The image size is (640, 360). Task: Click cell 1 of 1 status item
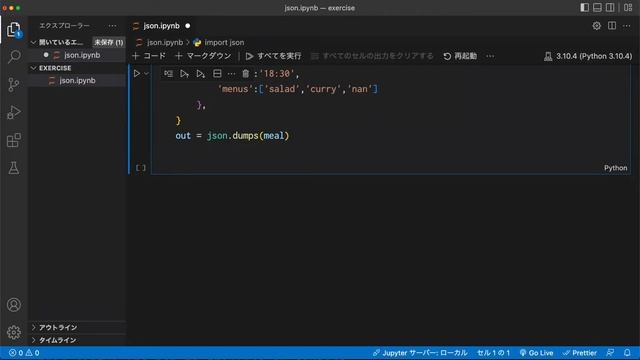click(493, 353)
